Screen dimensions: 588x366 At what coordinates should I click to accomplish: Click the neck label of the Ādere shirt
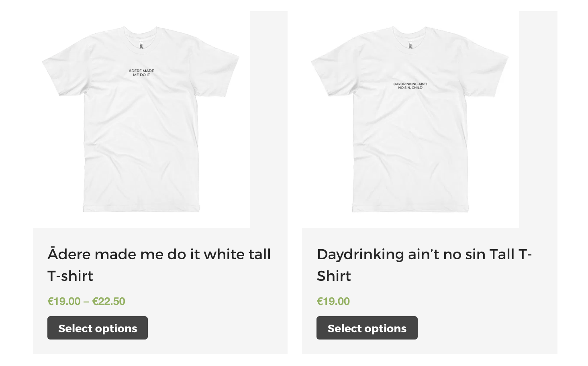(x=141, y=45)
